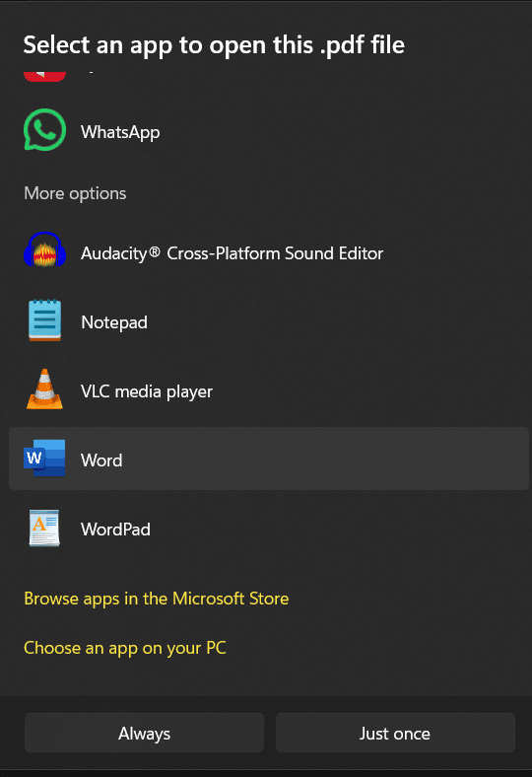Choose Audacity Cross-Platform Sound Editor entry
This screenshot has height=777, width=532.
(x=269, y=253)
